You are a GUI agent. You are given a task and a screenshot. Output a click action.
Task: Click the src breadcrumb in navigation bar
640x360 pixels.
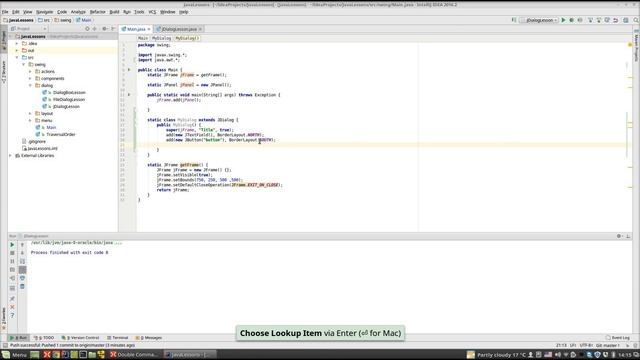point(44,20)
